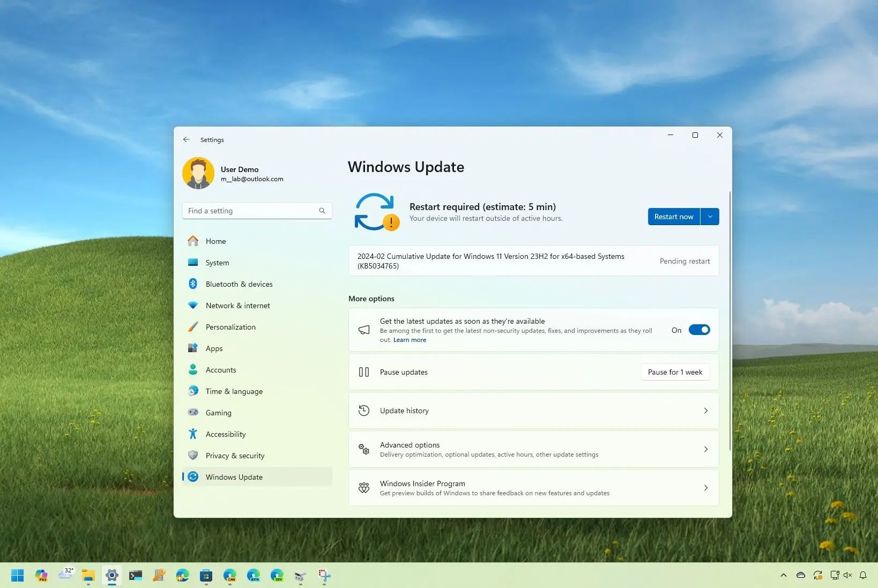This screenshot has height=588, width=878.
Task: Click the Settings gear taskbar icon
Action: 111,576
